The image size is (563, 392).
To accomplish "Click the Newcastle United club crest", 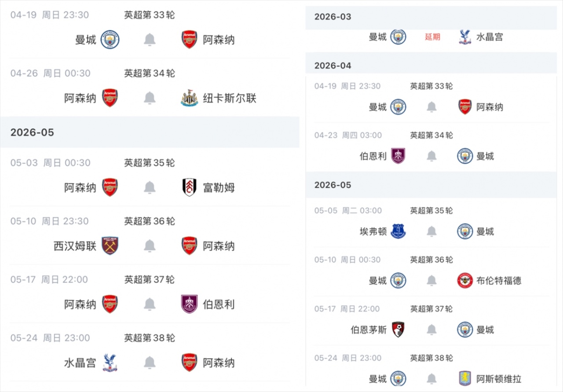I will tap(190, 98).
